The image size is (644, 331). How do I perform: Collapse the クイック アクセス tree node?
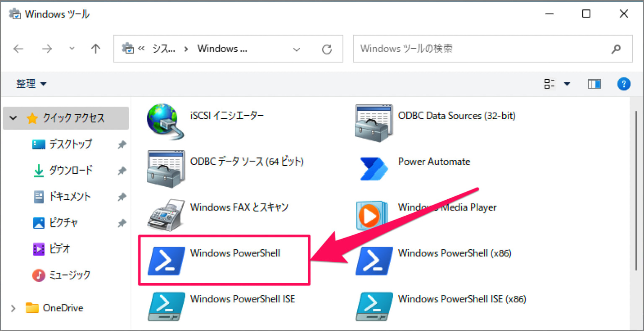pos(13,118)
